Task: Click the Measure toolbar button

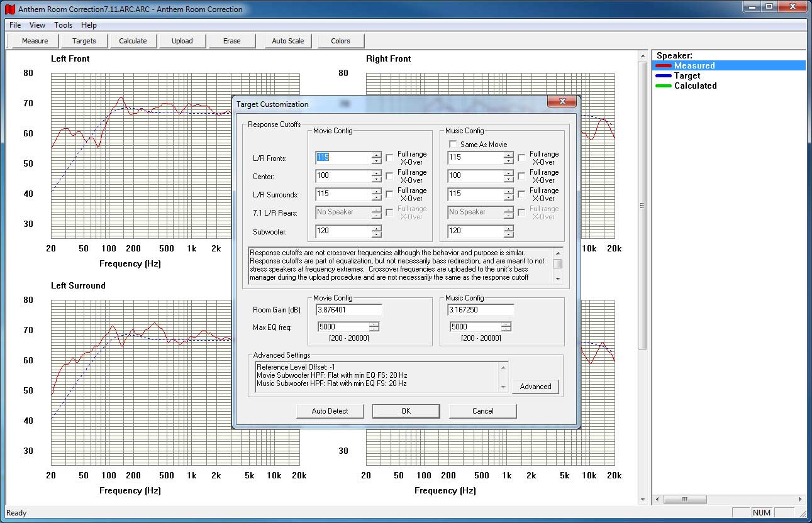Action: 35,41
